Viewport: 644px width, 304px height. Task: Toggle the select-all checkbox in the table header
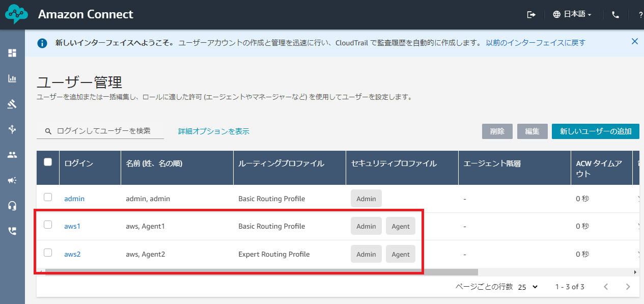point(48,162)
